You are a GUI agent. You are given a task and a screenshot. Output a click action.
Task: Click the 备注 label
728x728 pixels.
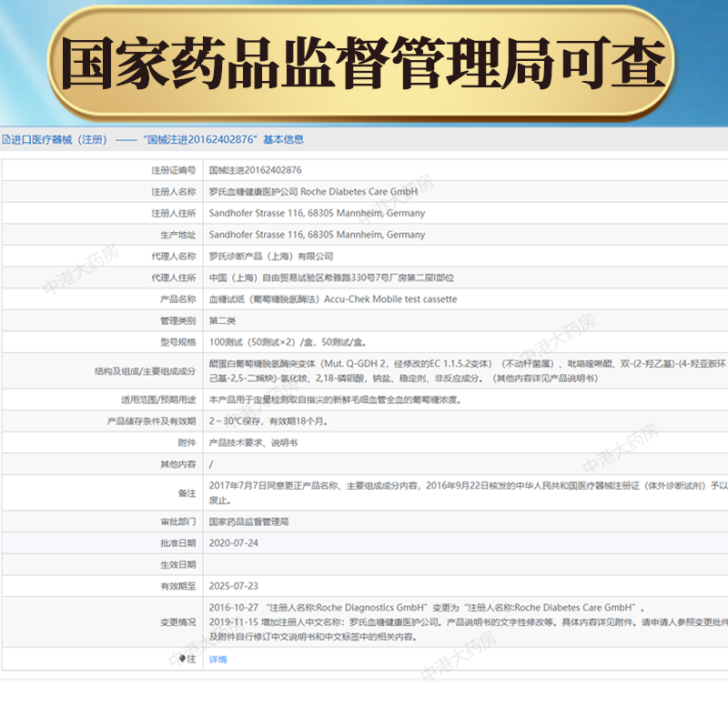pos(187,493)
